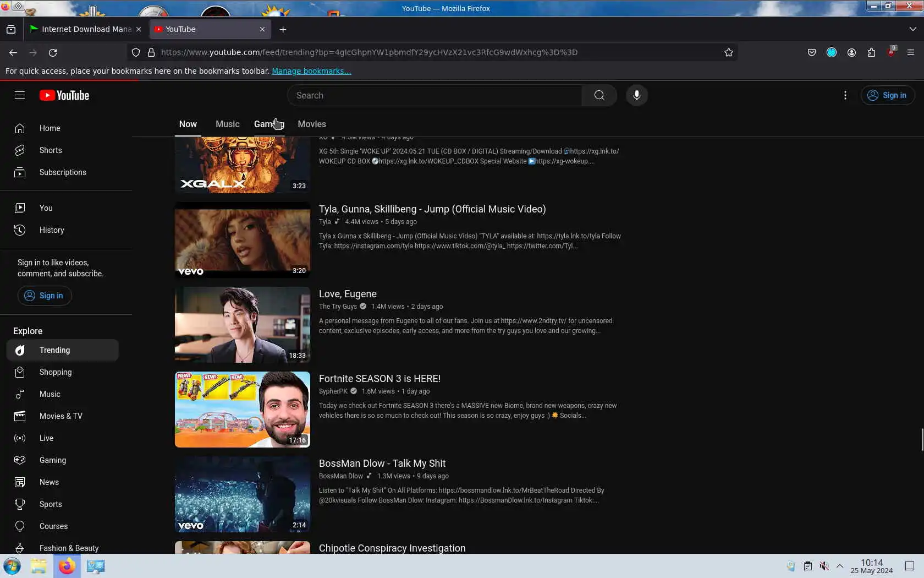The height and width of the screenshot is (578, 924).
Task: Open the Tyla Jump video thumbnail
Action: click(243, 240)
